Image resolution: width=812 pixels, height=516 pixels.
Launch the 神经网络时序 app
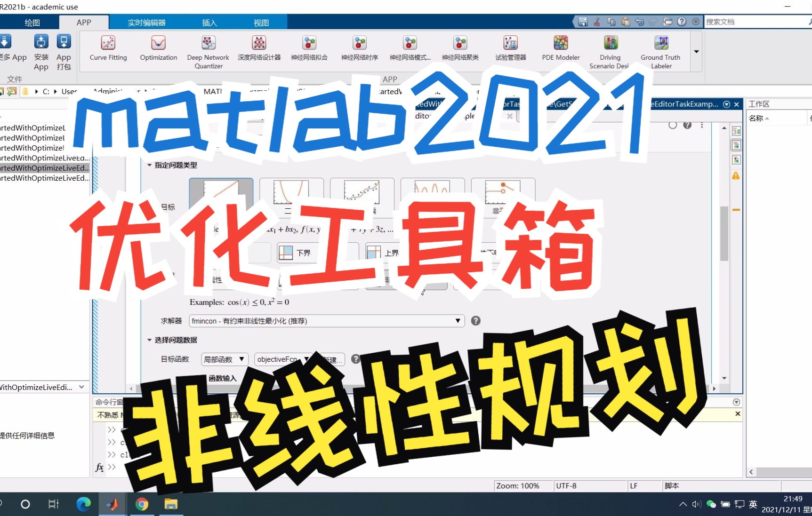(360, 48)
